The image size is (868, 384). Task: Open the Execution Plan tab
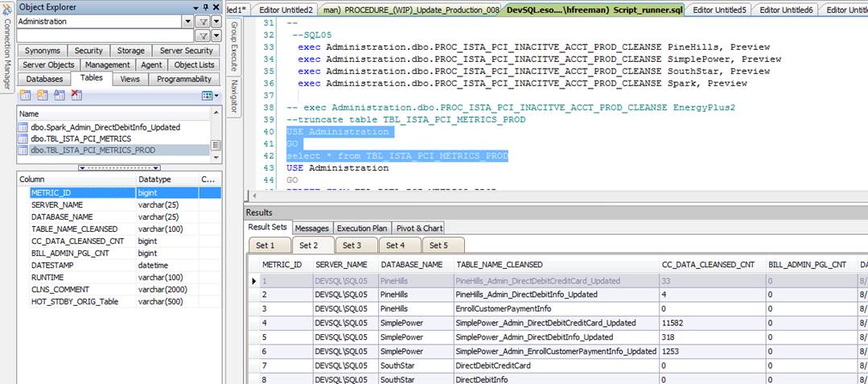coord(362,229)
